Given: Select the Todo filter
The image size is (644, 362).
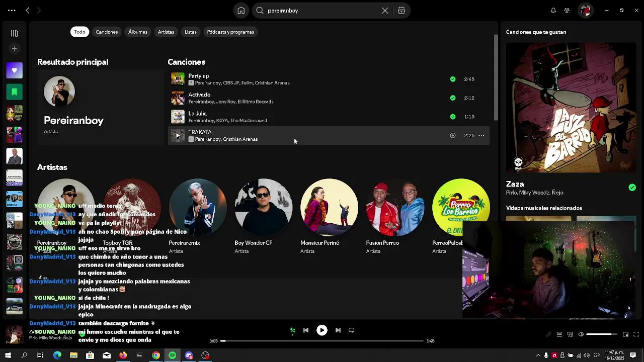Looking at the screenshot, I should pyautogui.click(x=80, y=32).
